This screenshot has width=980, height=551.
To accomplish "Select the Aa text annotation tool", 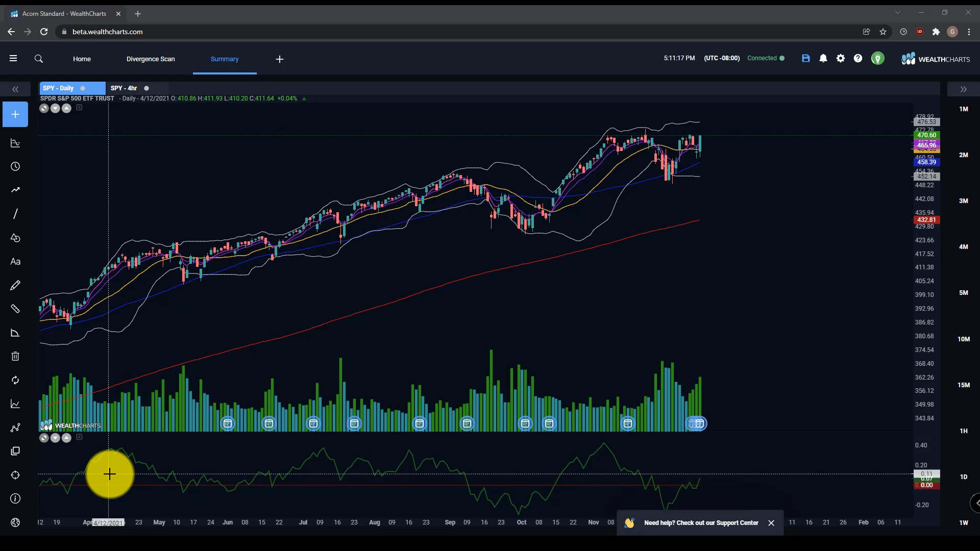I will pyautogui.click(x=15, y=262).
